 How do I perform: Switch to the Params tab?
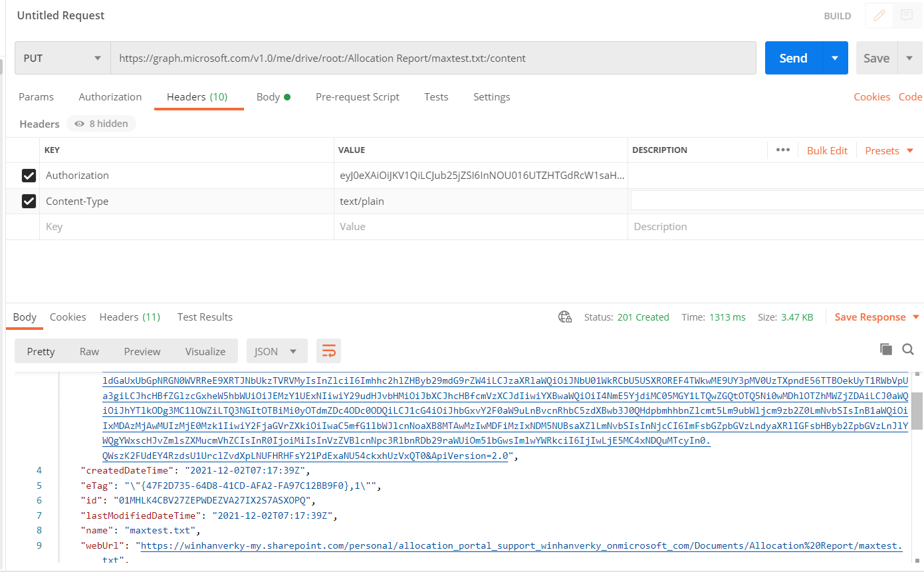point(36,97)
